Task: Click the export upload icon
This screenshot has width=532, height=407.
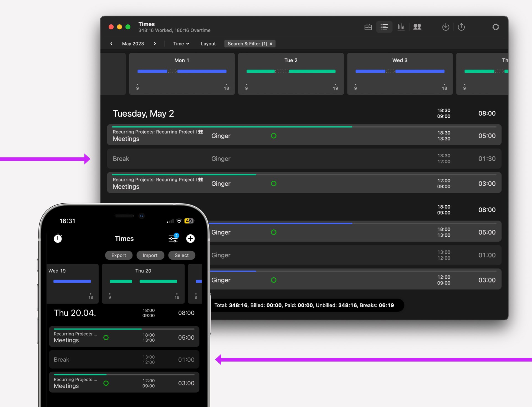Action: coord(461,27)
